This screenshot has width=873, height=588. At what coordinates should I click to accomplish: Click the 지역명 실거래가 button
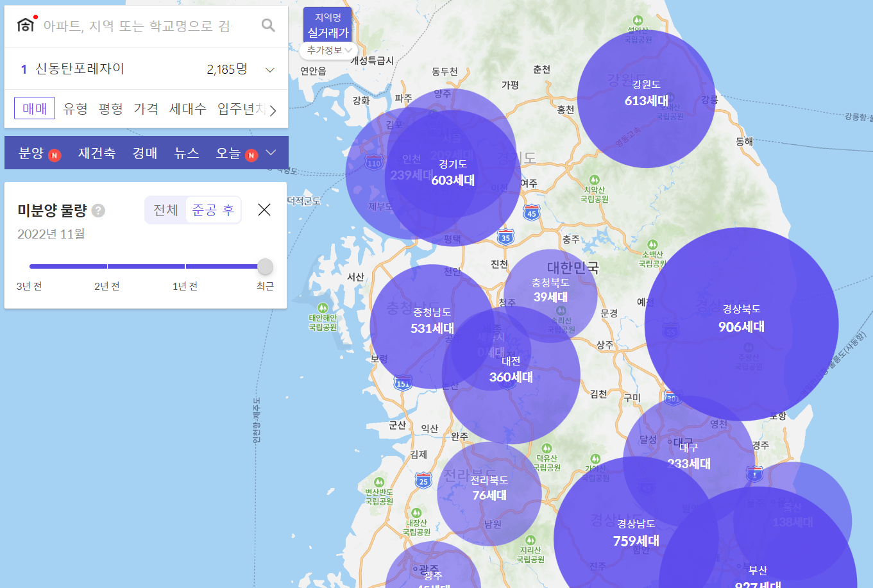pos(328,25)
